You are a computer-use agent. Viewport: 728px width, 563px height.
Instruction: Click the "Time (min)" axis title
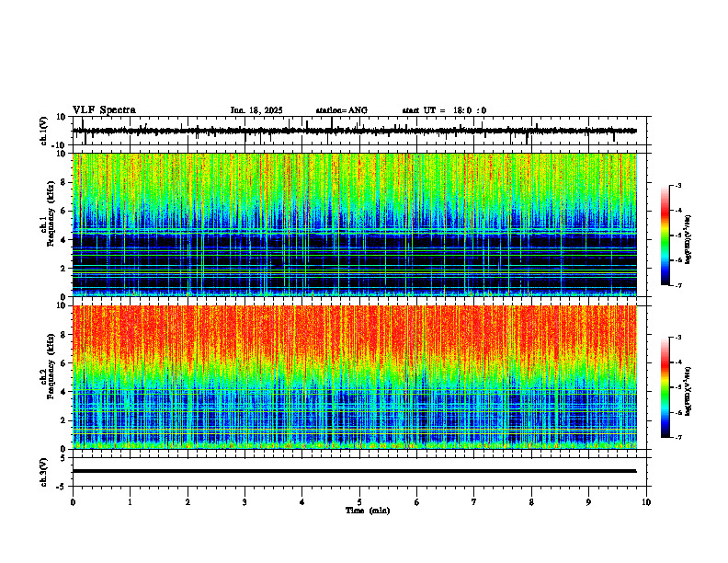point(368,511)
